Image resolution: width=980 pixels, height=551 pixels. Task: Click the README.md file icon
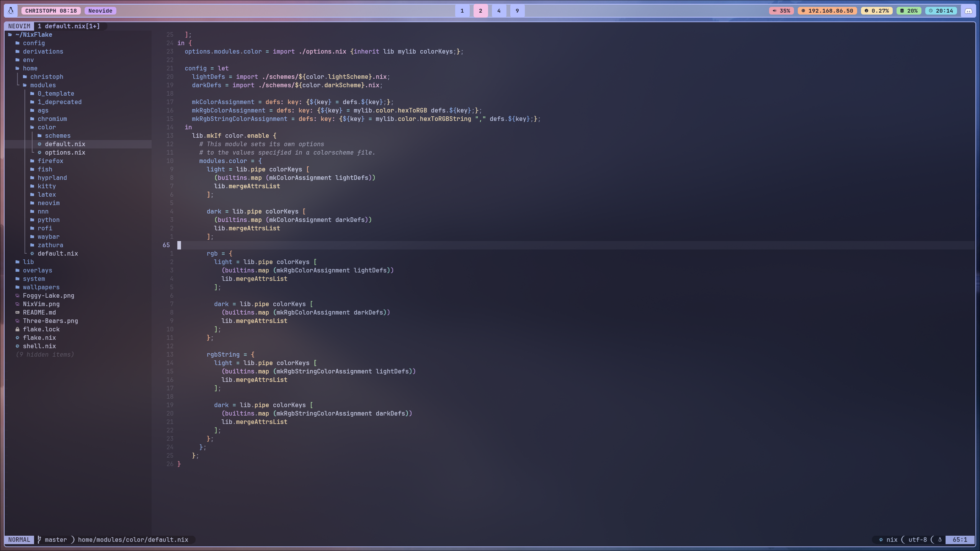point(17,312)
